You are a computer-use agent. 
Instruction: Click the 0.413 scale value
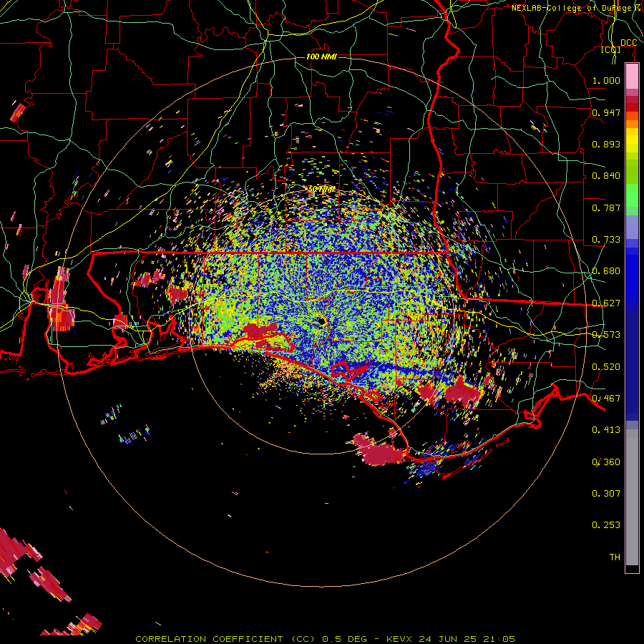pyautogui.click(x=606, y=430)
